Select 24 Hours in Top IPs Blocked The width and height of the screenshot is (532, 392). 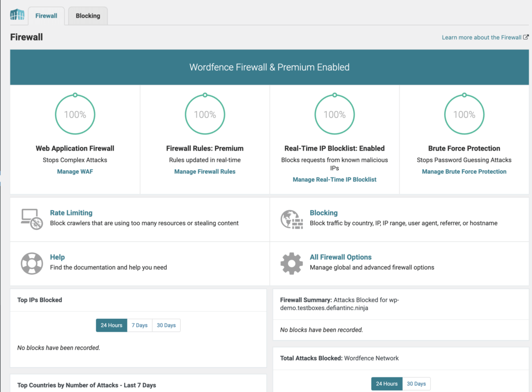pos(111,325)
